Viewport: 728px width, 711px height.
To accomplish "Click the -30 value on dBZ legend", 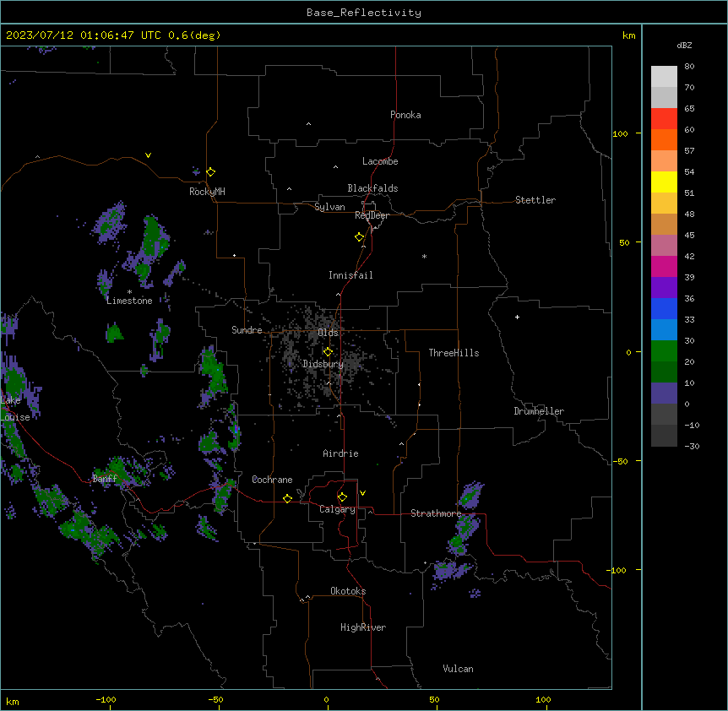I will (x=692, y=447).
